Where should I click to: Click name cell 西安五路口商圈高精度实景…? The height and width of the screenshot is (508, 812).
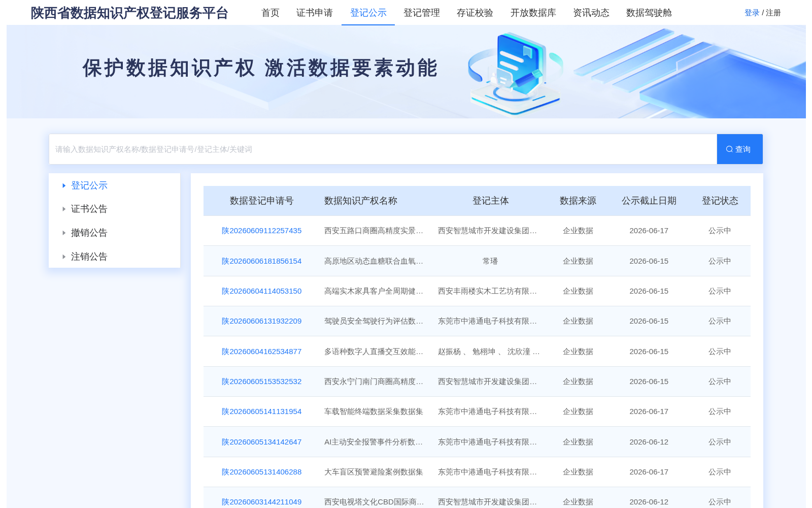[x=374, y=231]
